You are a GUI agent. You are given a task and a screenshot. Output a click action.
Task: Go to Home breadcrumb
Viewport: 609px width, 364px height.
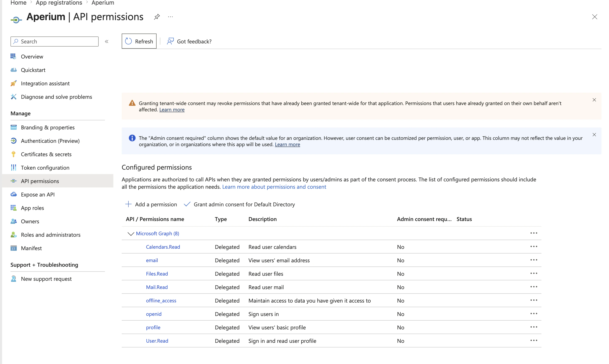(18, 3)
